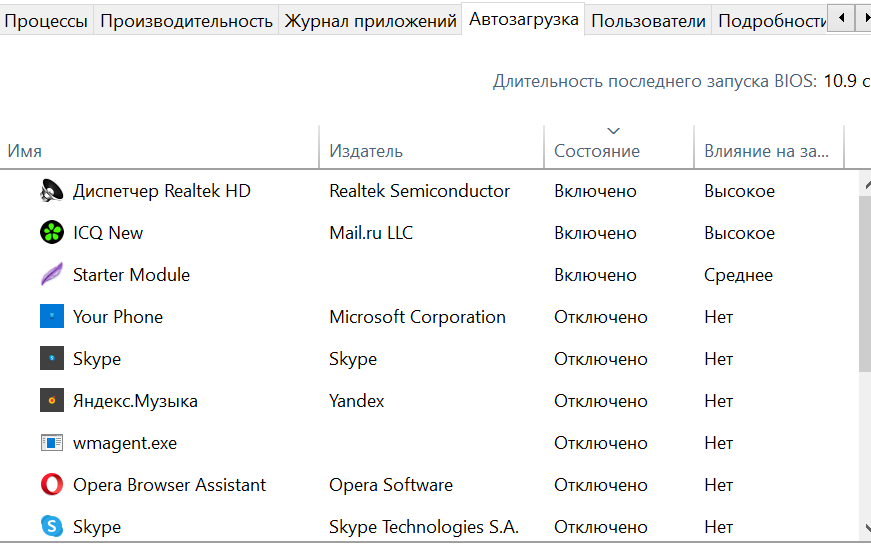
Task: Click the wmagent.exe window icon
Action: click(52, 443)
